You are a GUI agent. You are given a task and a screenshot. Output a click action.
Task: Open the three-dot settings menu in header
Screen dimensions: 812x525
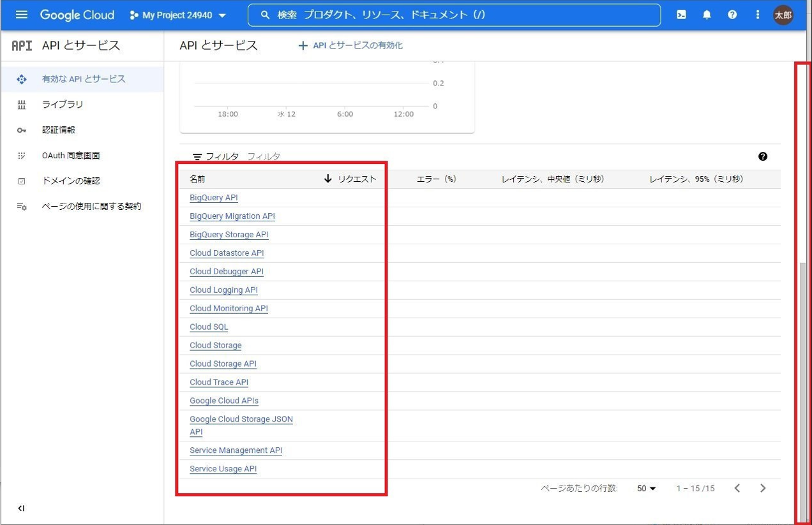tap(758, 15)
